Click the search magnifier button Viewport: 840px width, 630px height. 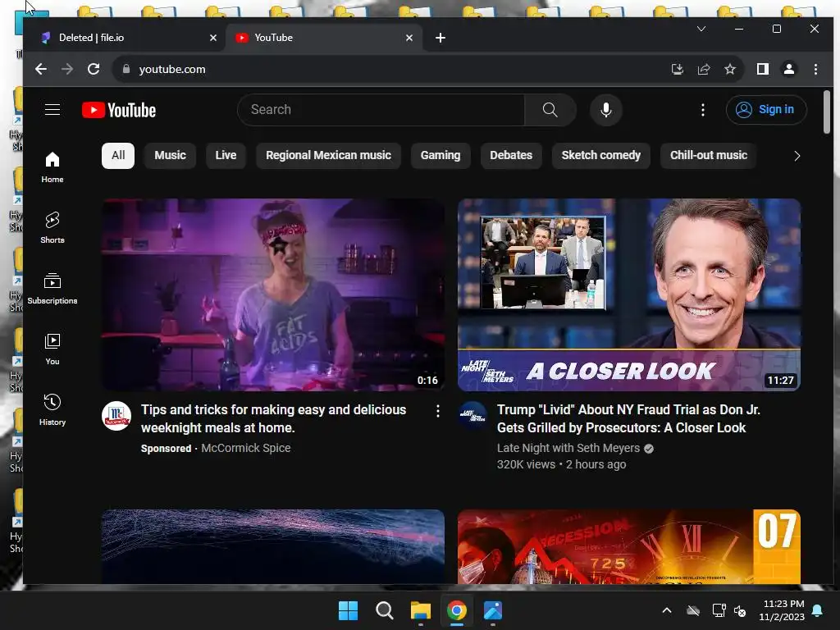coord(550,110)
